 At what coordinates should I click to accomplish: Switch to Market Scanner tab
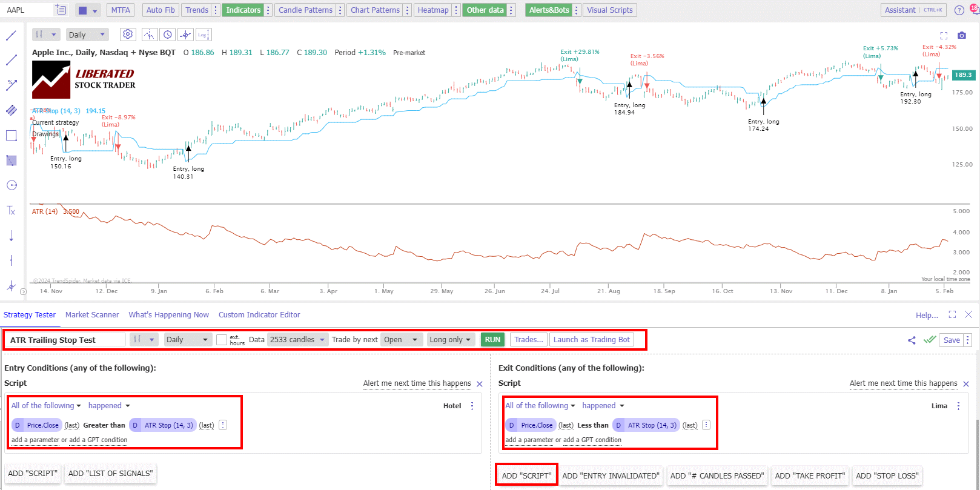pyautogui.click(x=92, y=315)
